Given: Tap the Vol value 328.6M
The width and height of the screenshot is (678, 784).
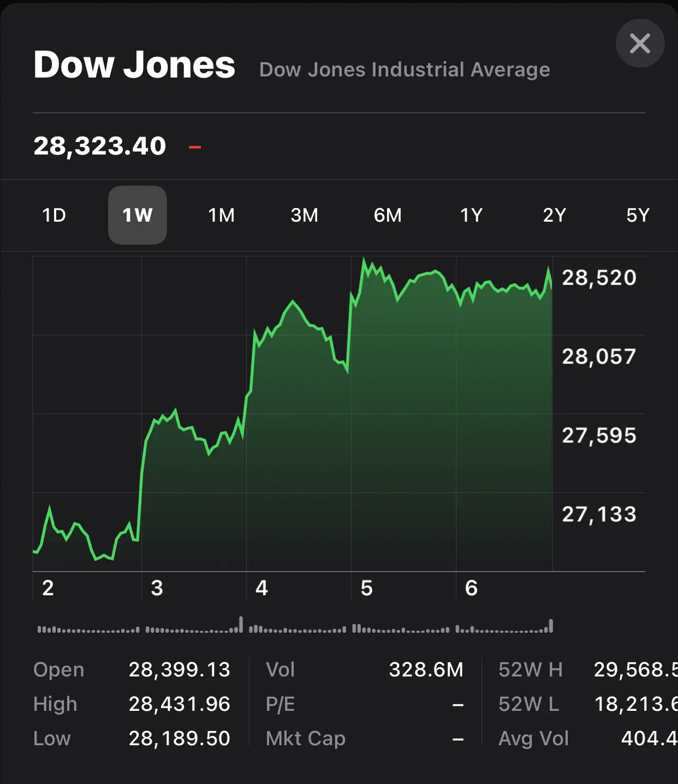Looking at the screenshot, I should point(426,669).
